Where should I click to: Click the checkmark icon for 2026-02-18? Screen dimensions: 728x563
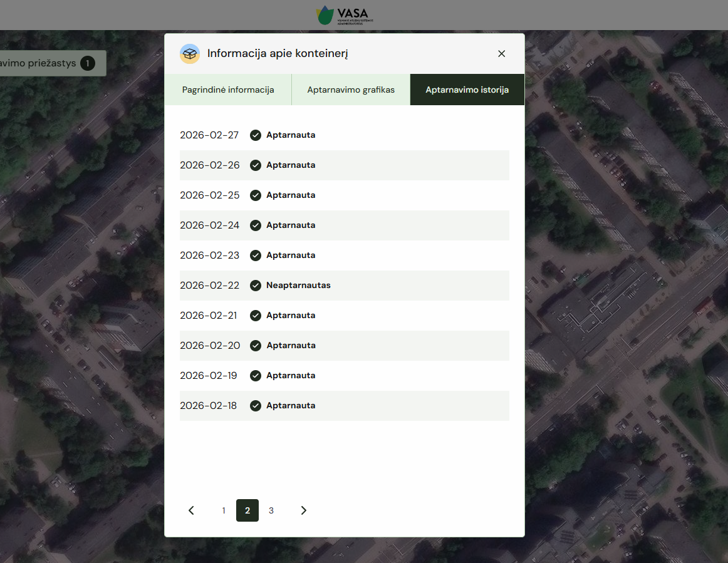pos(256,406)
